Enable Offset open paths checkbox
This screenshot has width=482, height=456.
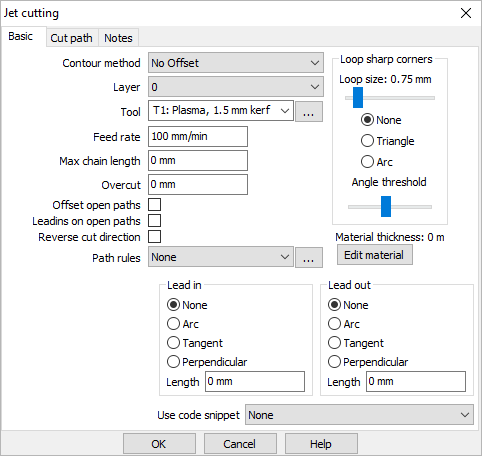pos(154,205)
